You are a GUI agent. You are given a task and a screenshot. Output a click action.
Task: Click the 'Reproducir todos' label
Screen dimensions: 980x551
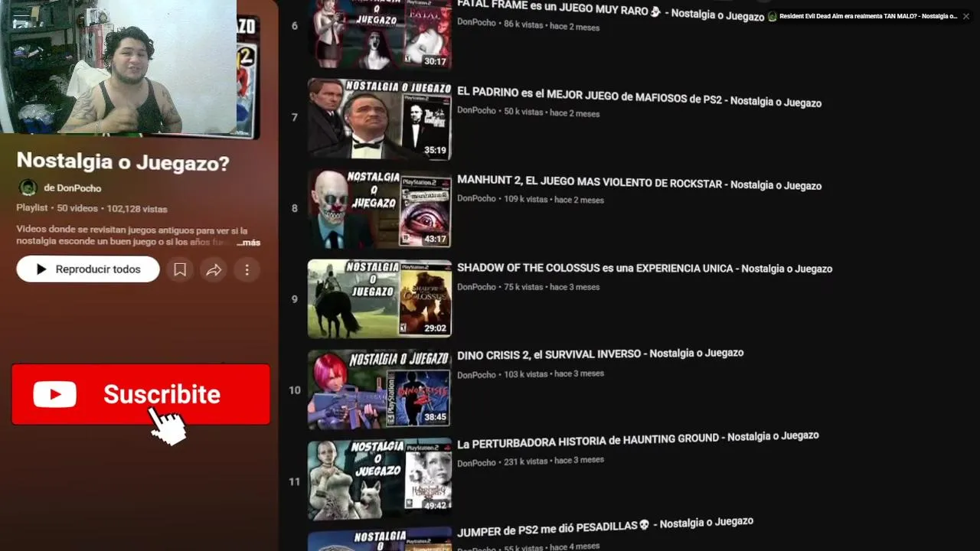[x=98, y=269]
